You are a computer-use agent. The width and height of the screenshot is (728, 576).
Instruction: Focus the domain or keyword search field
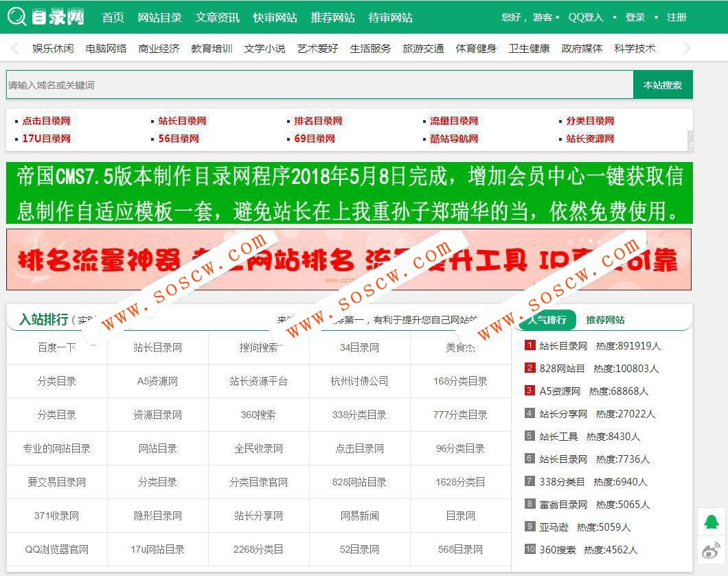(x=320, y=84)
